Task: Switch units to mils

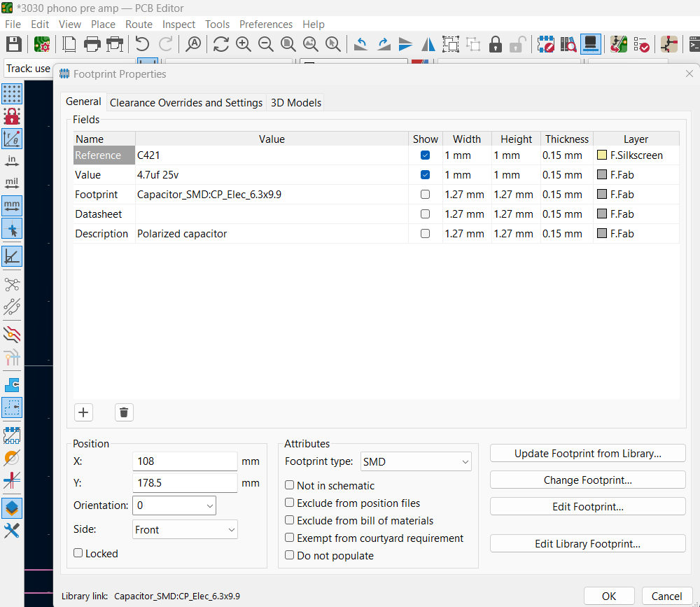Action: pos(12,183)
